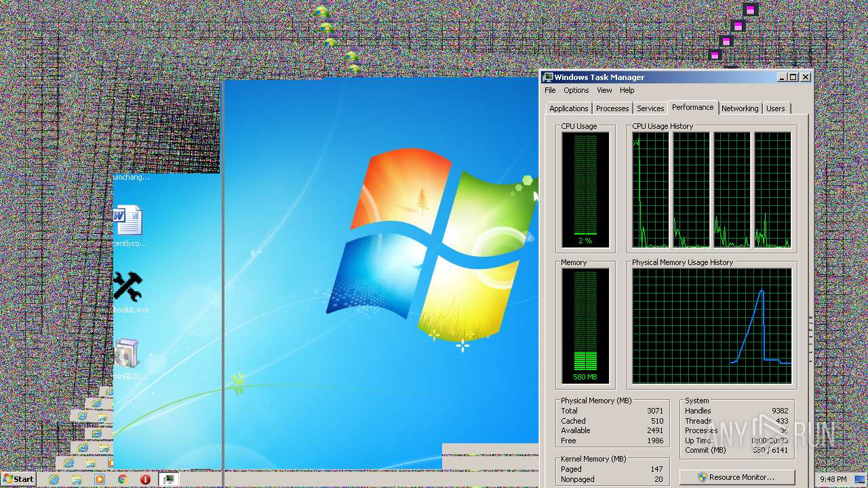Open Windows Explorer folder icon on the bottom taskbar
This screenshot has width=868, height=488.
point(77,479)
